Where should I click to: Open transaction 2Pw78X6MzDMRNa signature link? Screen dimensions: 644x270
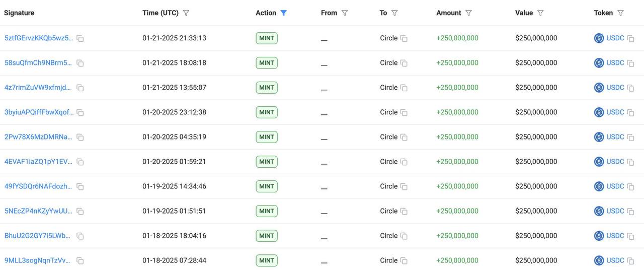[x=38, y=137]
